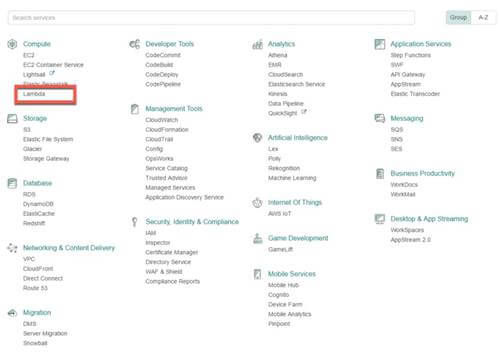499x360 pixels.
Task: Open the Rekognition service
Action: click(284, 168)
